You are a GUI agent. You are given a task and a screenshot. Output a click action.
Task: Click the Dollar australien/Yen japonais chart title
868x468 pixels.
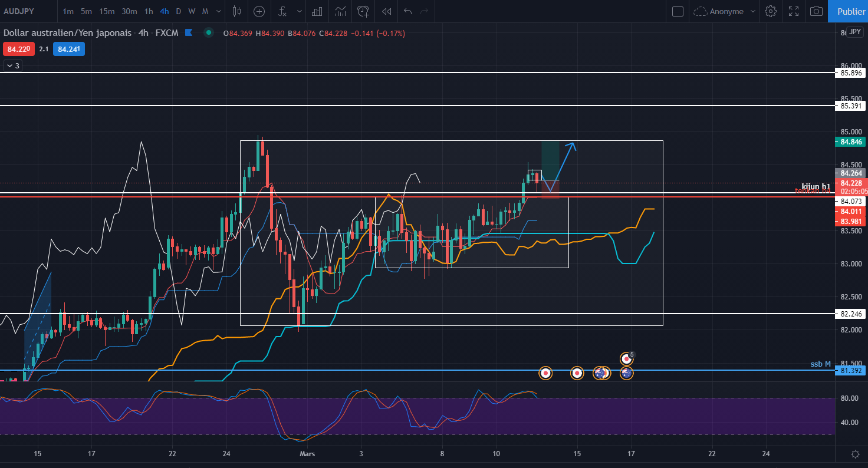[68, 33]
